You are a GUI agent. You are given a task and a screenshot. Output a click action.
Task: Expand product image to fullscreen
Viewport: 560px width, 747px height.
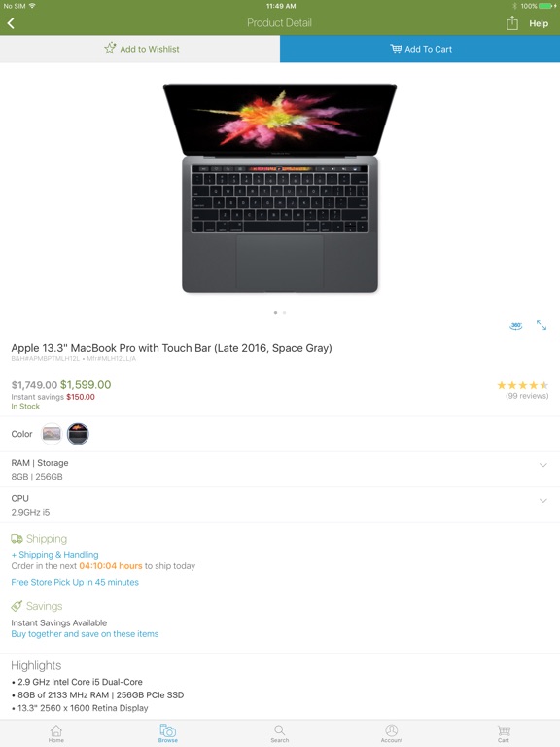coord(542,325)
